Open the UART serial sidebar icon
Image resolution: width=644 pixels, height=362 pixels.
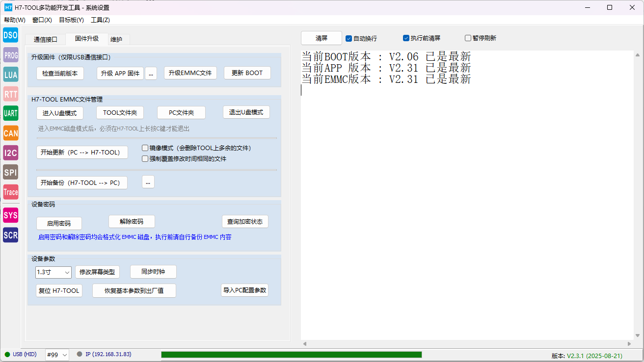10,113
